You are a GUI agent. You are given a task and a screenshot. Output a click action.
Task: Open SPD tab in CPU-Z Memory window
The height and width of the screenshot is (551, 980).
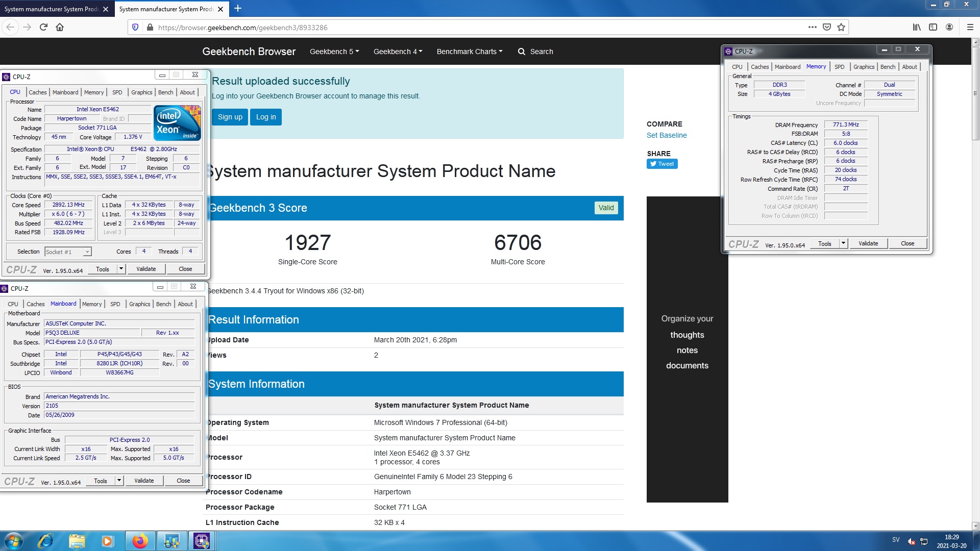point(840,67)
